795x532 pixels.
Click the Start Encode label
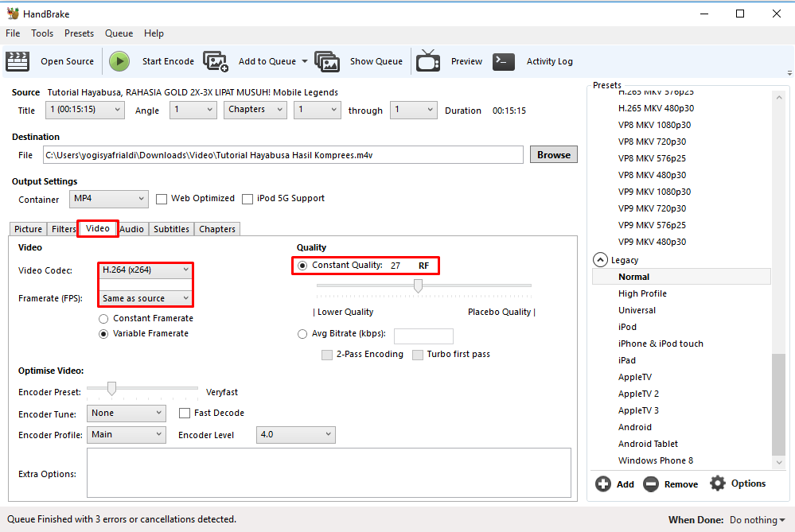point(168,61)
